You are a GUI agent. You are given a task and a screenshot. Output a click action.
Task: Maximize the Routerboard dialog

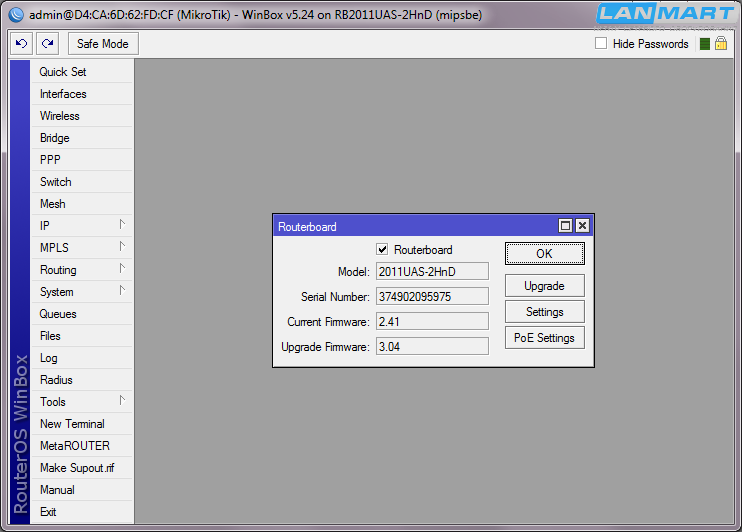tap(565, 226)
